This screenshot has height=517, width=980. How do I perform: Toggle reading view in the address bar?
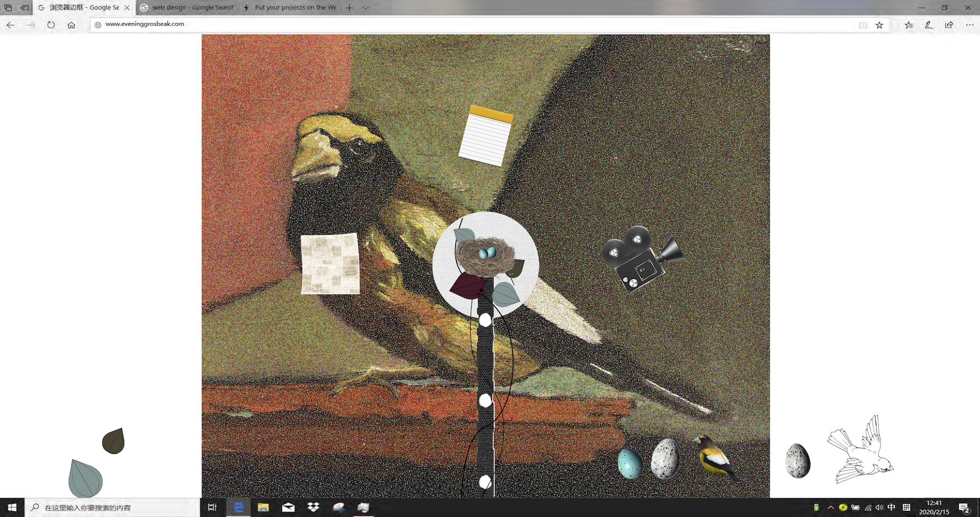(x=863, y=25)
